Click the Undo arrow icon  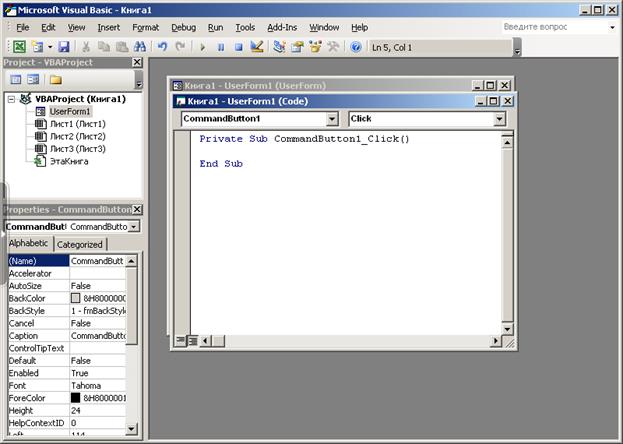pos(162,47)
